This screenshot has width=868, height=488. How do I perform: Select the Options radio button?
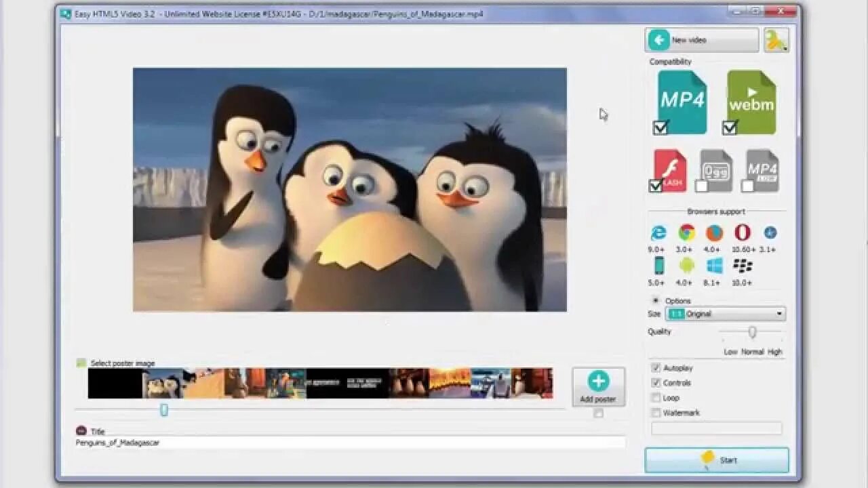pyautogui.click(x=656, y=300)
